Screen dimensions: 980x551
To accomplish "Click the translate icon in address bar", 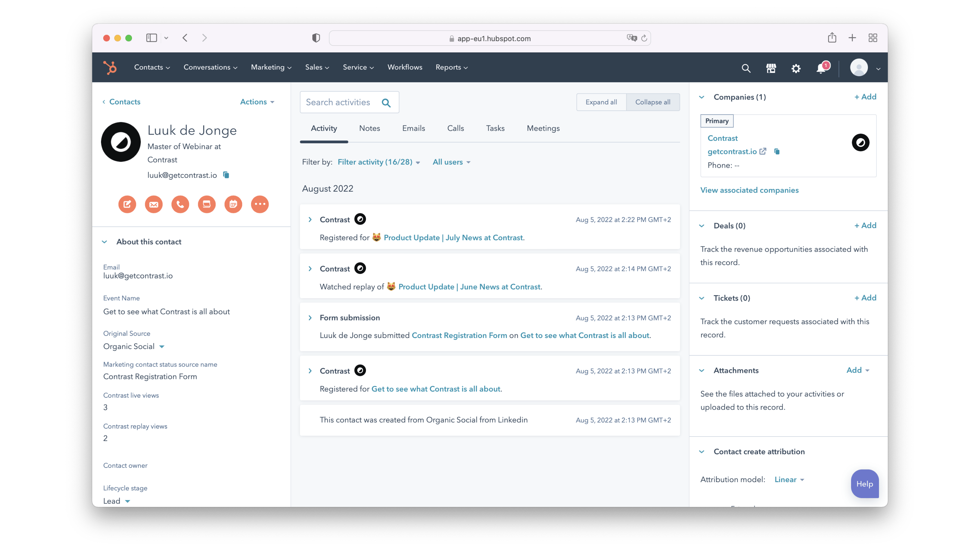I will point(631,38).
